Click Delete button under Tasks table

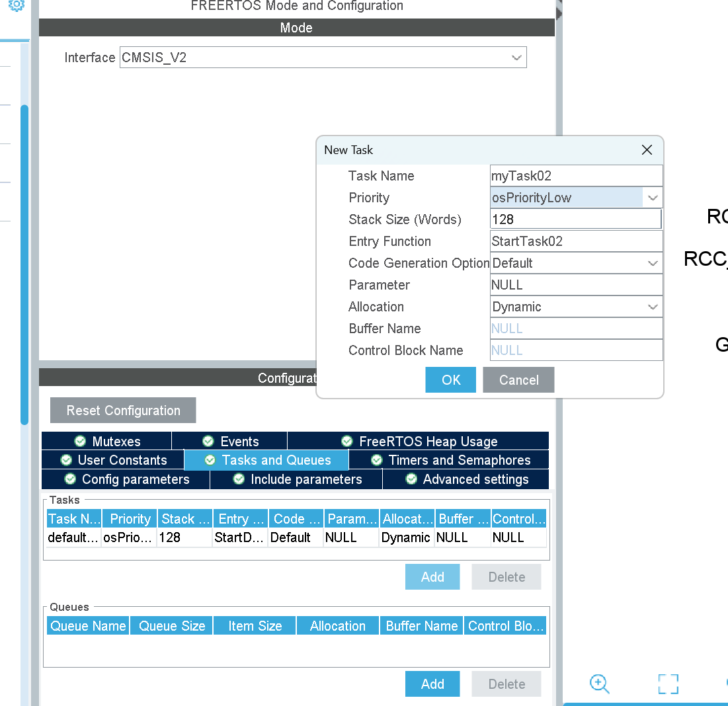coord(506,577)
